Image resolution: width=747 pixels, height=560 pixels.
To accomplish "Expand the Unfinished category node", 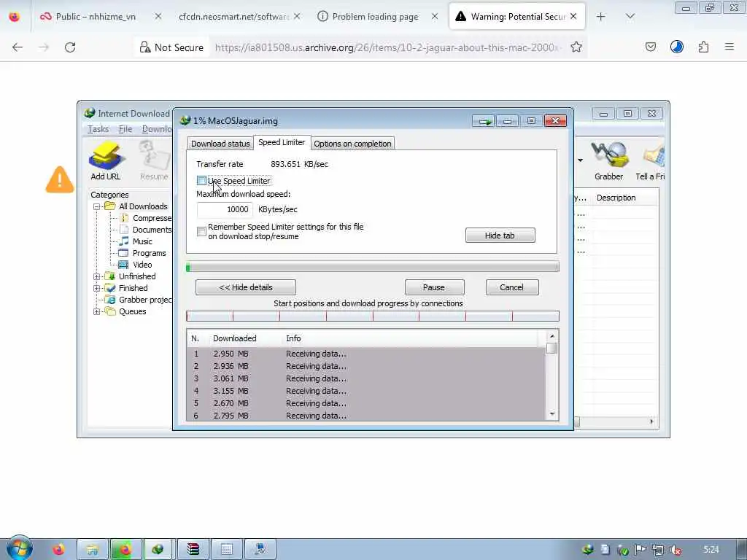I will pyautogui.click(x=97, y=276).
